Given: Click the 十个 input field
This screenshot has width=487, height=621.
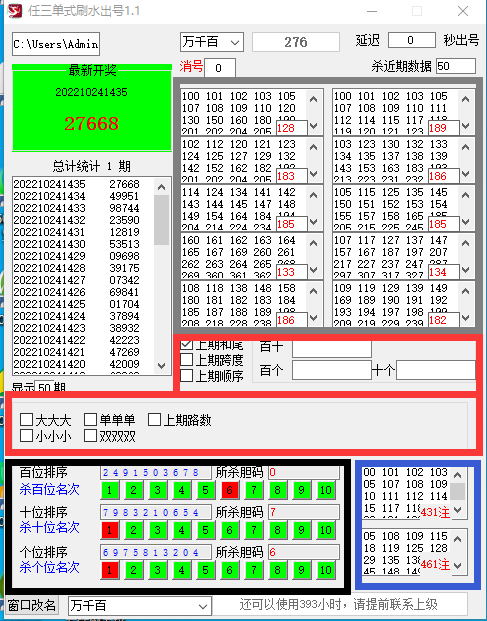Looking at the screenshot, I should tap(436, 370).
